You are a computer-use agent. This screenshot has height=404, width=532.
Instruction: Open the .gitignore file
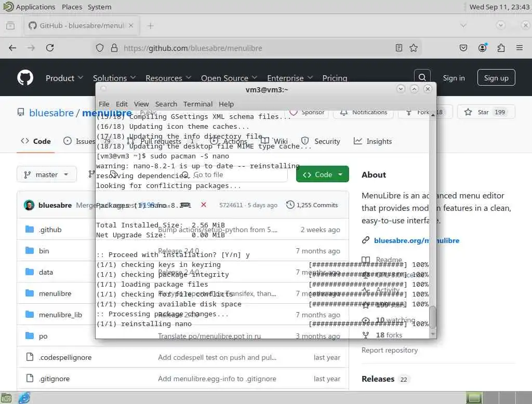click(54, 379)
